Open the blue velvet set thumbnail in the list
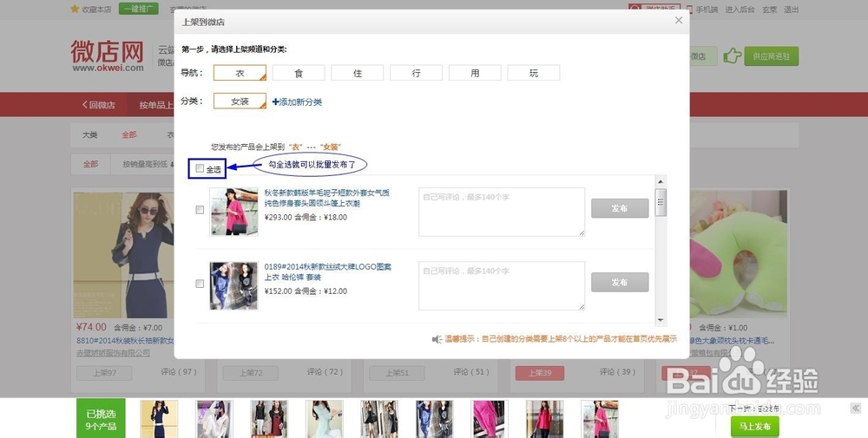 [233, 286]
